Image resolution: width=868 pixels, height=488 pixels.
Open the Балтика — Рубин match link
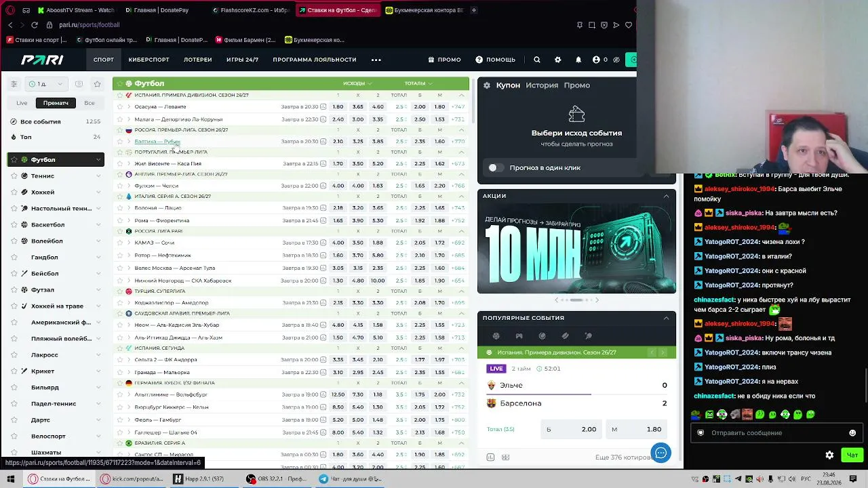[x=157, y=142]
